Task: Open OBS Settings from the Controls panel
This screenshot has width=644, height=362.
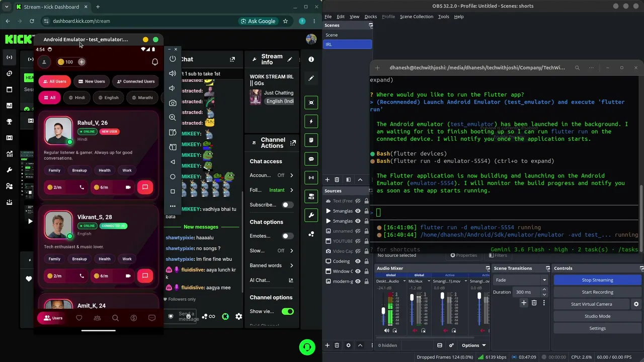Action: [x=598, y=328]
